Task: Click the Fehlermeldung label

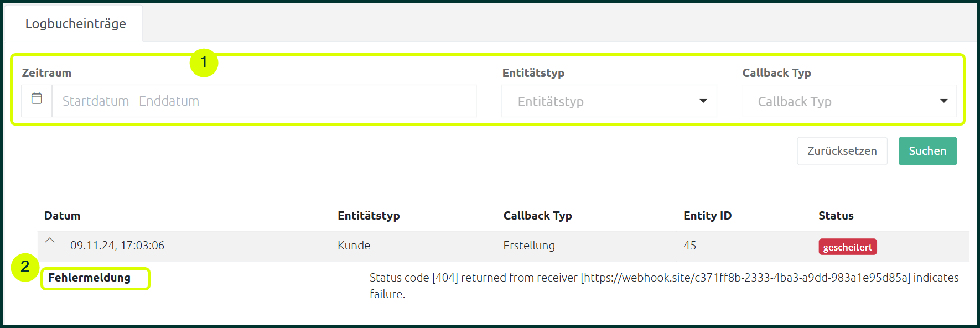Action: (89, 278)
